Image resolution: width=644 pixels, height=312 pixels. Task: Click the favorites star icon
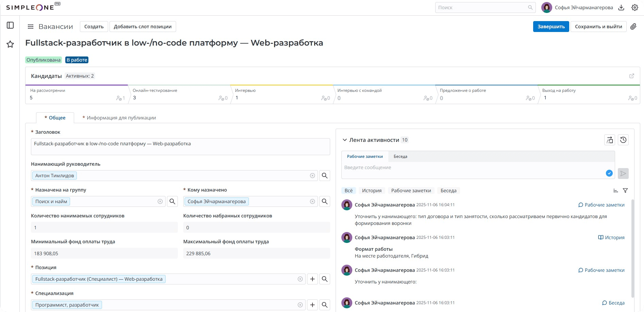point(10,44)
